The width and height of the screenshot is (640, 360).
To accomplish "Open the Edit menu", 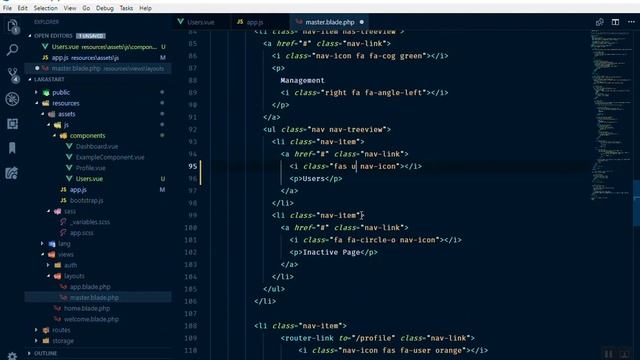I will [22, 8].
